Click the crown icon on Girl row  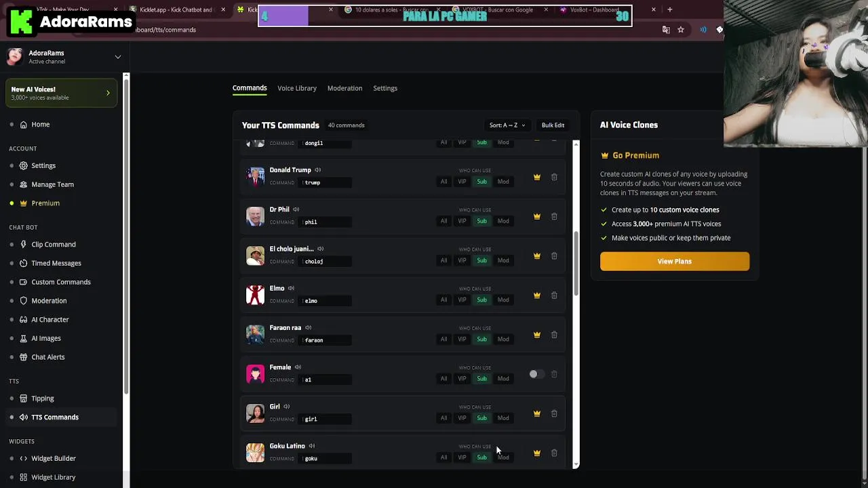tap(536, 413)
